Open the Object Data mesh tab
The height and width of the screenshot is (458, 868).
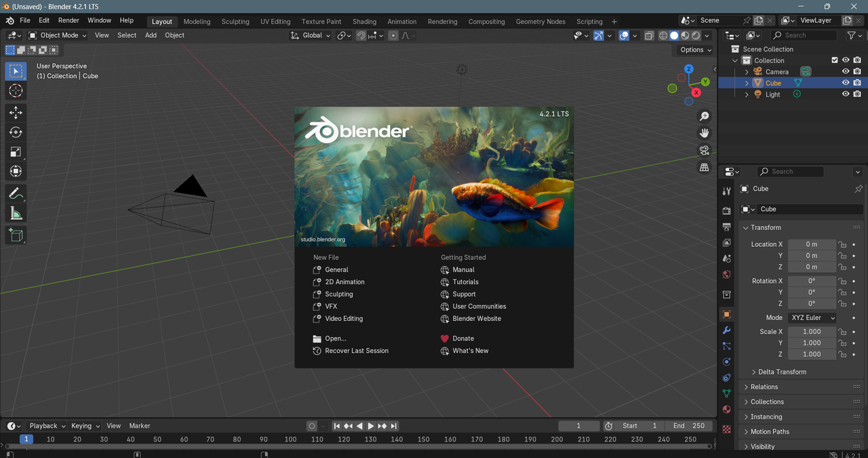[x=726, y=394]
